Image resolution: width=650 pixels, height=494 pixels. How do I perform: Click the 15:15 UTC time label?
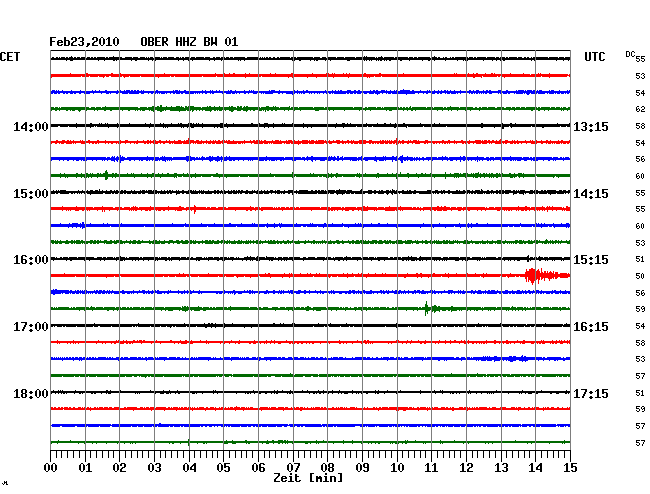click(x=591, y=260)
